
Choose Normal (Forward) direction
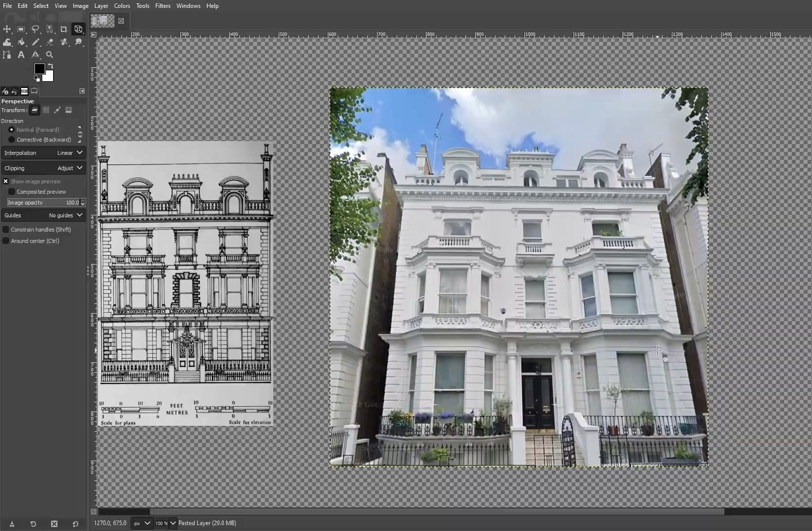coord(34,130)
